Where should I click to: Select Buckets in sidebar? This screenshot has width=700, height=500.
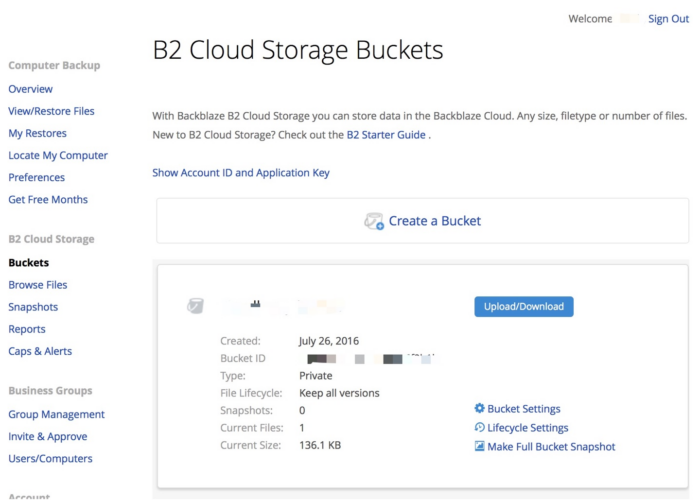(x=29, y=262)
